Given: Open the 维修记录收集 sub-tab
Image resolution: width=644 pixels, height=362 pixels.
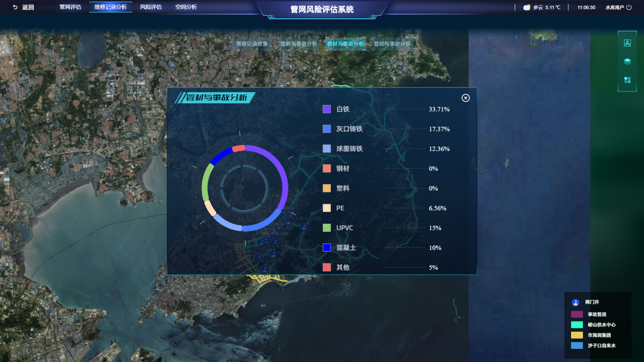Looking at the screenshot, I should [x=252, y=44].
